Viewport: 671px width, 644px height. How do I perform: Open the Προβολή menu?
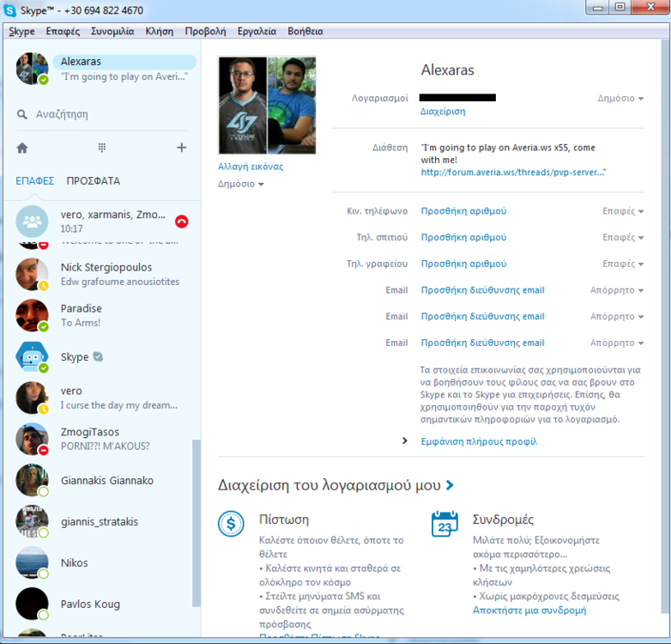pyautogui.click(x=205, y=31)
